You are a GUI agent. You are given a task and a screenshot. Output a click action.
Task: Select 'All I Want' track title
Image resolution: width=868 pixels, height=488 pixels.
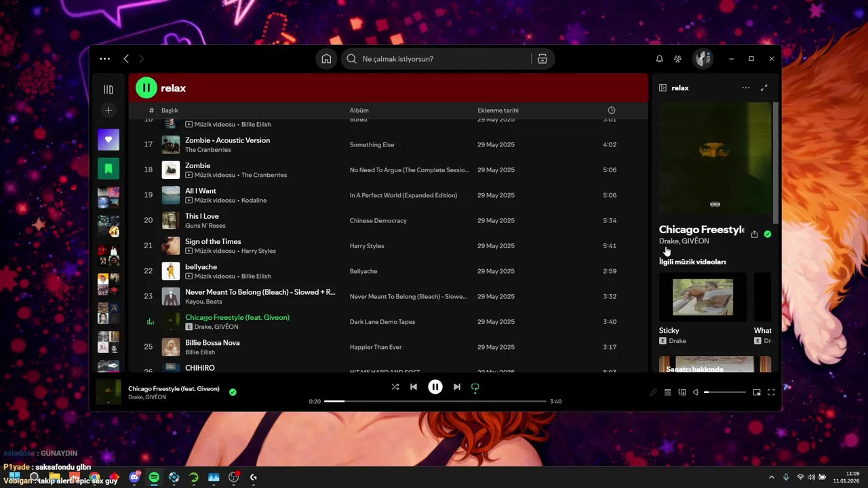[x=201, y=191]
